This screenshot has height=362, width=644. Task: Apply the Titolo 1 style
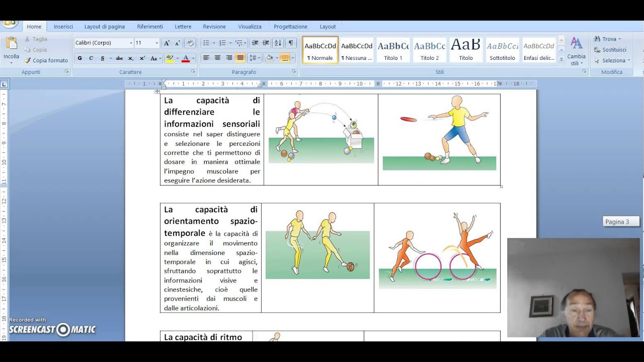(x=393, y=50)
